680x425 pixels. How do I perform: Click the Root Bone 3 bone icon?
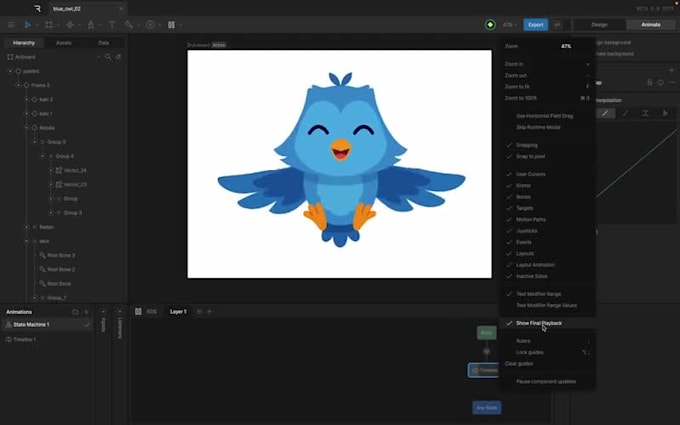[42, 255]
